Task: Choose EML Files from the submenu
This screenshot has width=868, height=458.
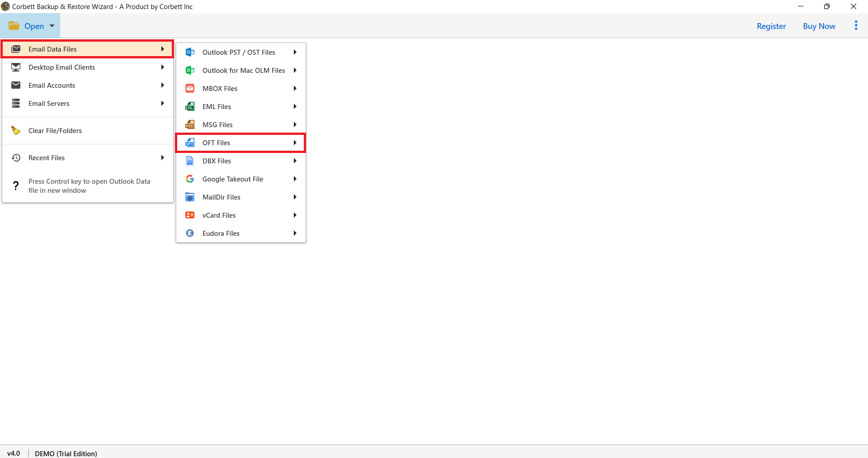Action: [x=241, y=106]
